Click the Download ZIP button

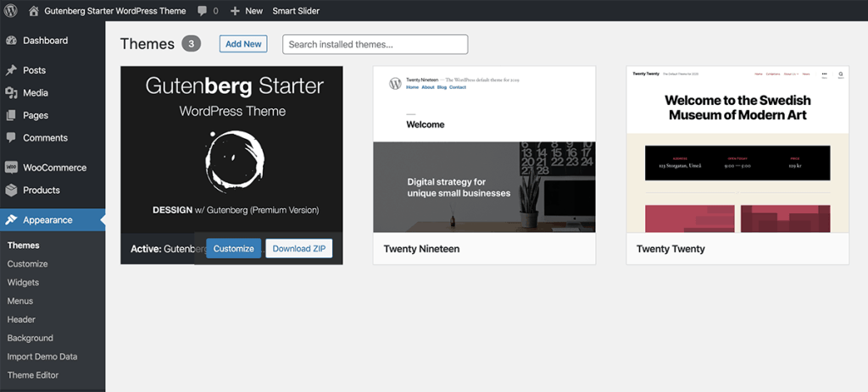[x=299, y=248]
